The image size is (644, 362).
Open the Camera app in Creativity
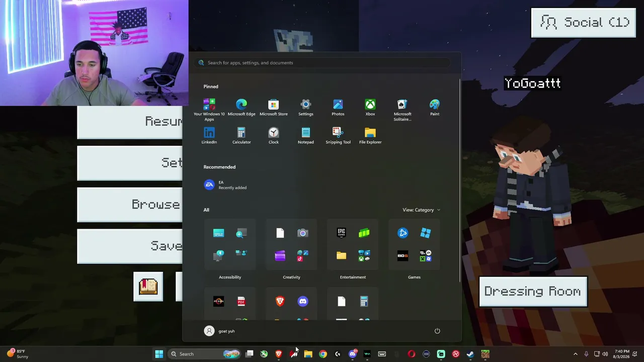click(x=302, y=233)
